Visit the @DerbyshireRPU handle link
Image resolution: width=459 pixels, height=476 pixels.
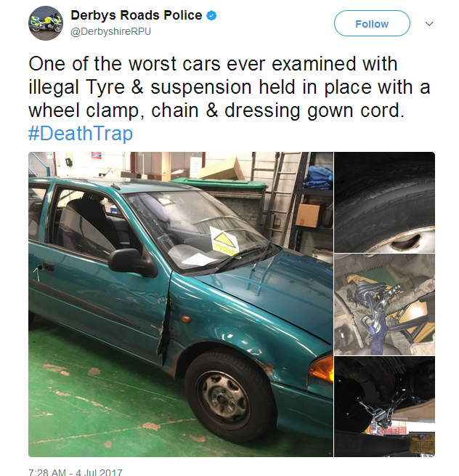[x=110, y=31]
